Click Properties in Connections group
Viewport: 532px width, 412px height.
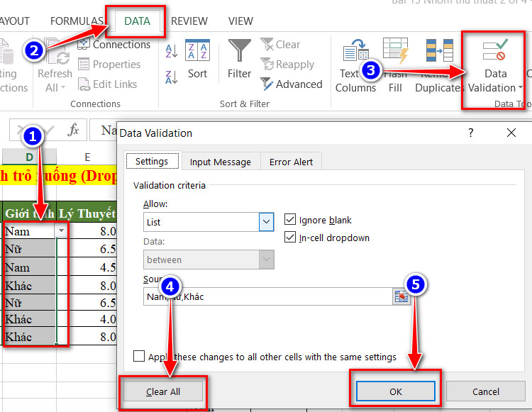[x=109, y=64]
